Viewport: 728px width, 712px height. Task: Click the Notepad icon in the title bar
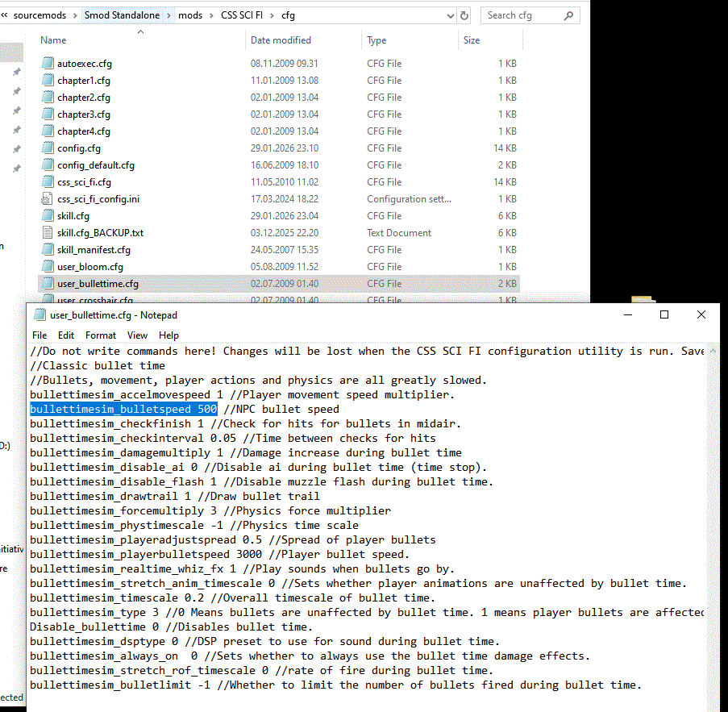tap(39, 315)
